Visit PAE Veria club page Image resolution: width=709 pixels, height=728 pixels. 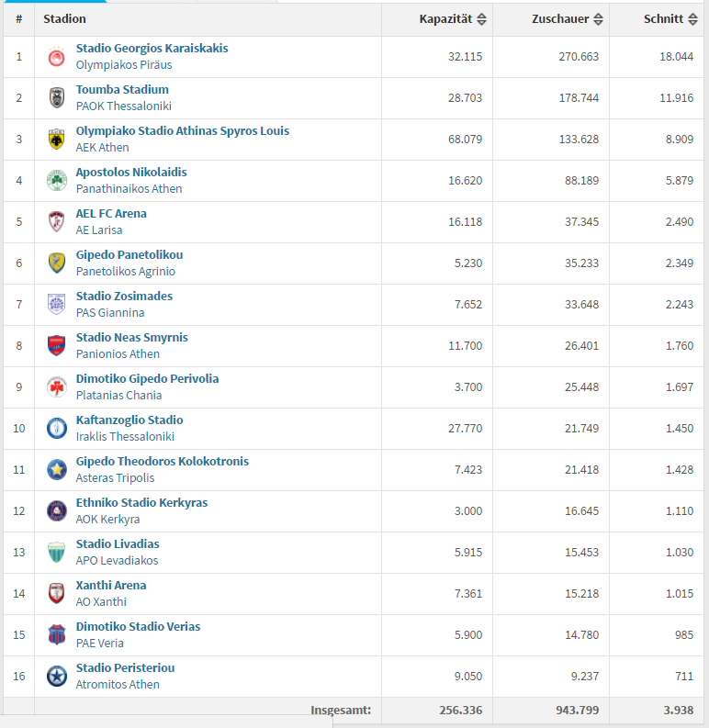pyautogui.click(x=101, y=644)
